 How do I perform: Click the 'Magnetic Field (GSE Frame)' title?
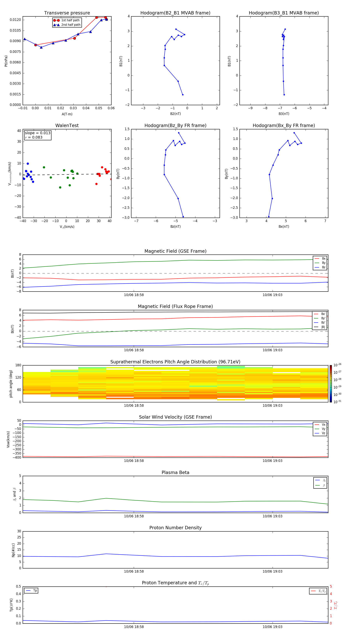tap(175, 251)
